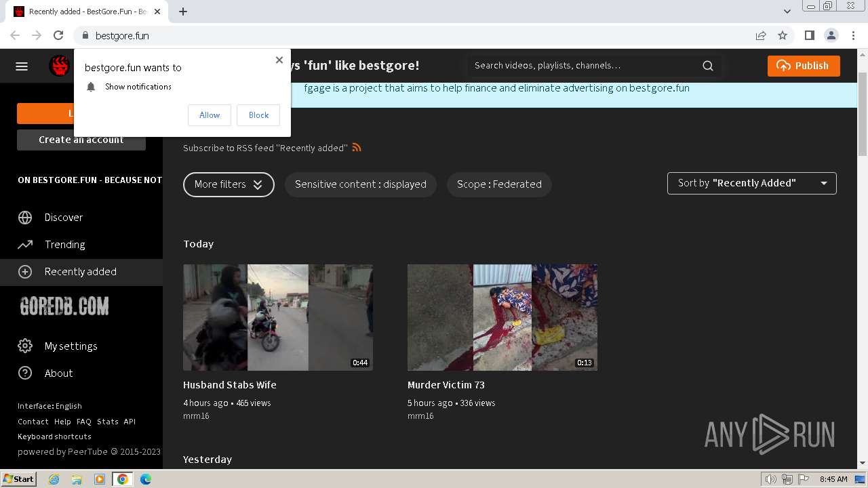This screenshot has height=488, width=868.
Task: Open a new browser tab
Action: point(183,12)
